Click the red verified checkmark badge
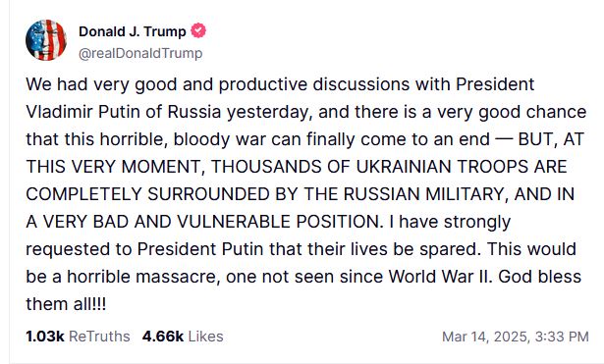Image resolution: width=604 pixels, height=364 pixels. click(198, 30)
